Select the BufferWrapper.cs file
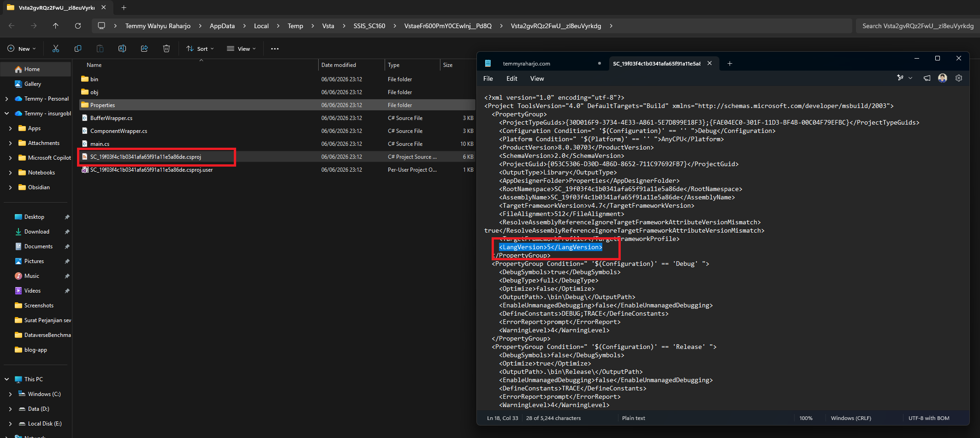Screen dimensions: 980x438 coord(277,118)
